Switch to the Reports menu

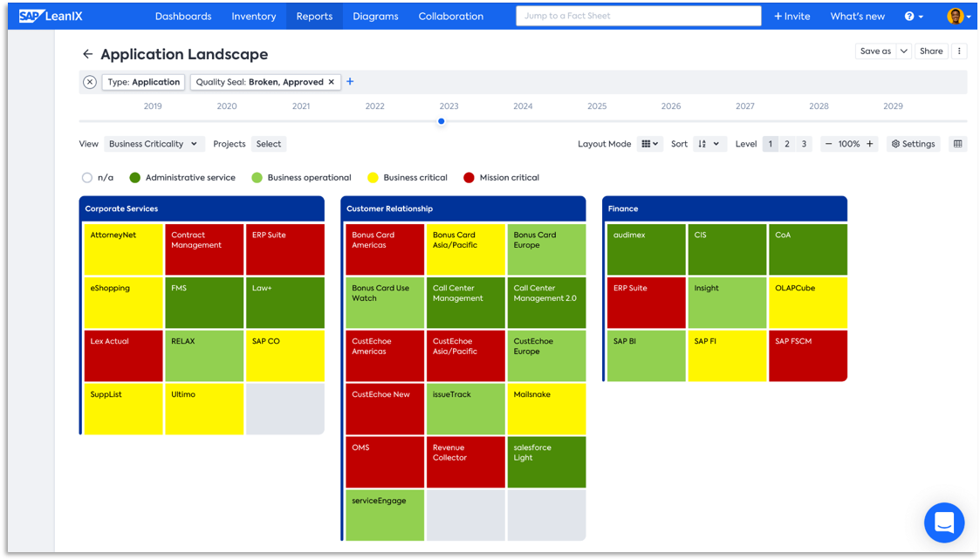point(314,16)
